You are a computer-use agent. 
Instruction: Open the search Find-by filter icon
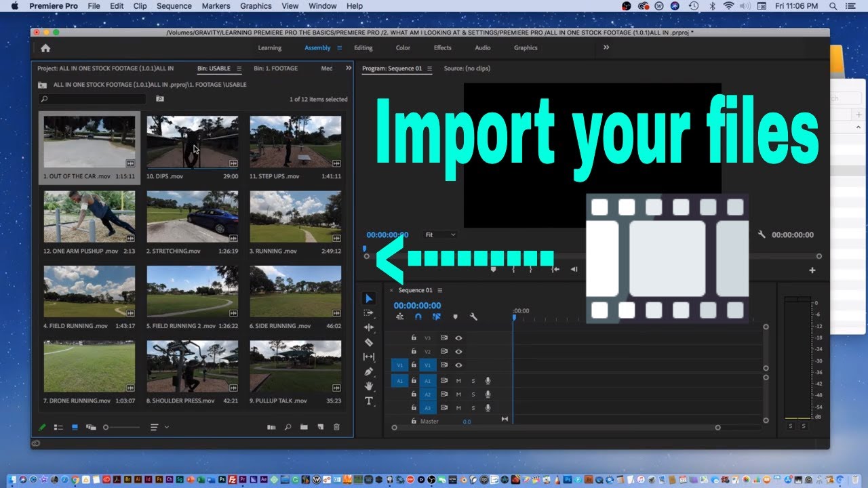(160, 99)
